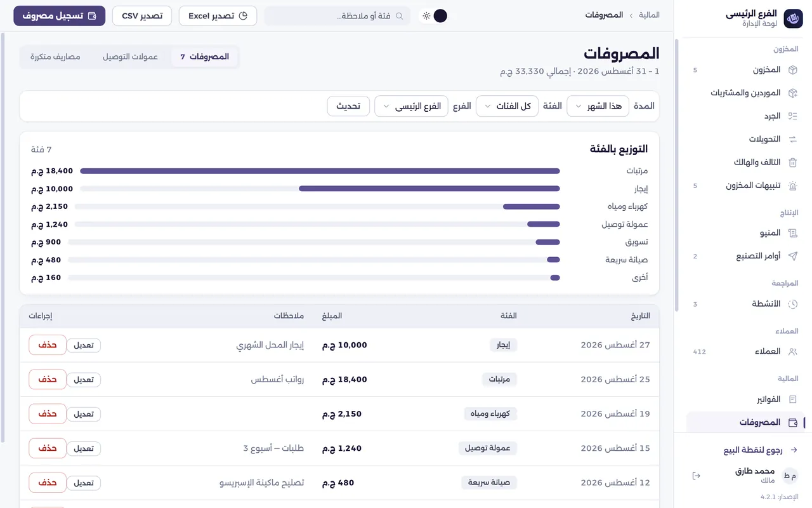Click the إيجار المحل الشهري note cell
812x508 pixels.
point(270,345)
